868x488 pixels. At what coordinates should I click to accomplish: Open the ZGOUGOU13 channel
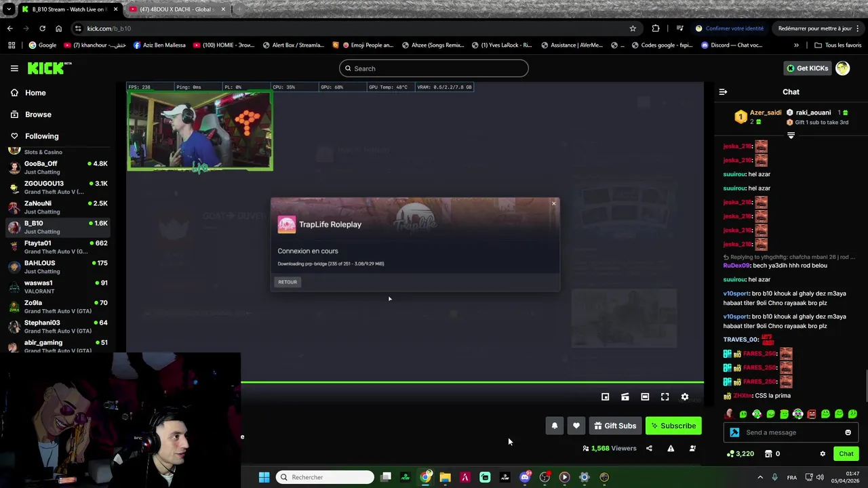(58, 188)
